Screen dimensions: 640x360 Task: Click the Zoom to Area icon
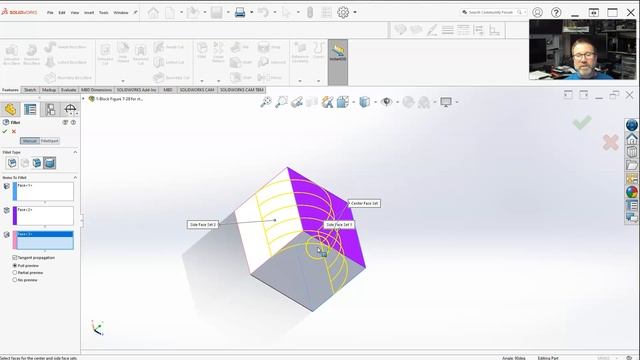click(281, 102)
